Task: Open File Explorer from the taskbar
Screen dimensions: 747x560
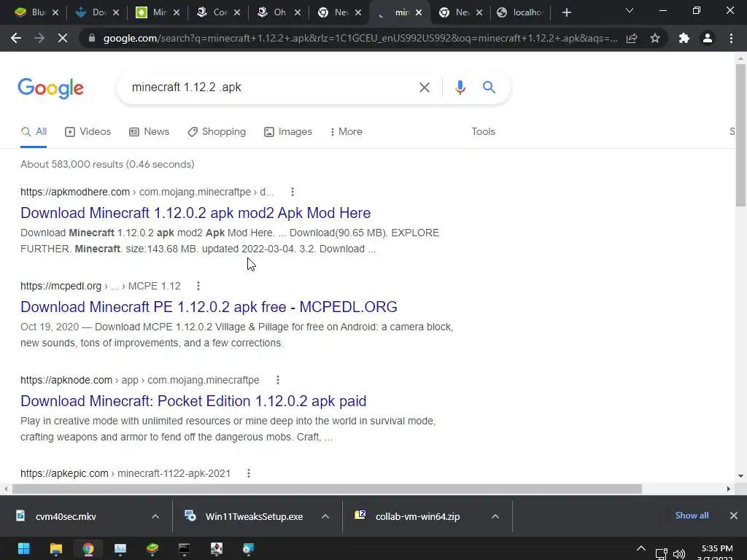Action: [55, 548]
